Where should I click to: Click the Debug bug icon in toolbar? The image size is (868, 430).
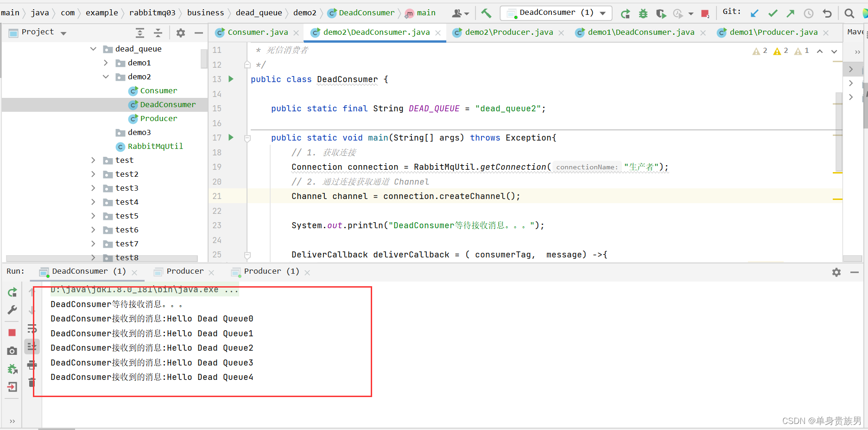point(643,13)
